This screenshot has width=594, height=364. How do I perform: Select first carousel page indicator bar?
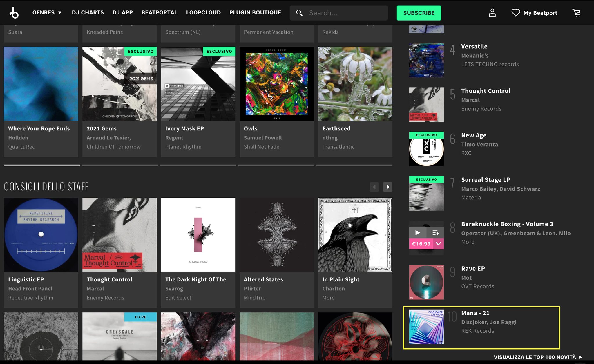[x=42, y=165]
